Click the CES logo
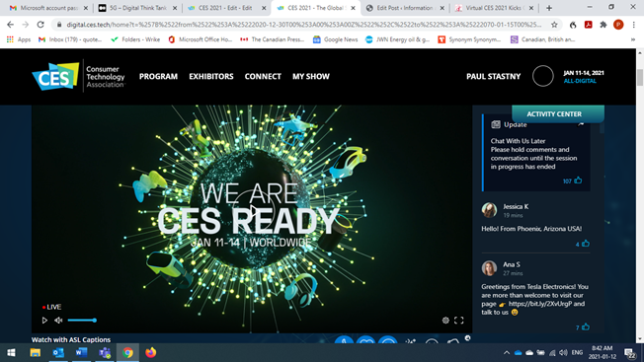This screenshot has height=362, width=644. (55, 76)
